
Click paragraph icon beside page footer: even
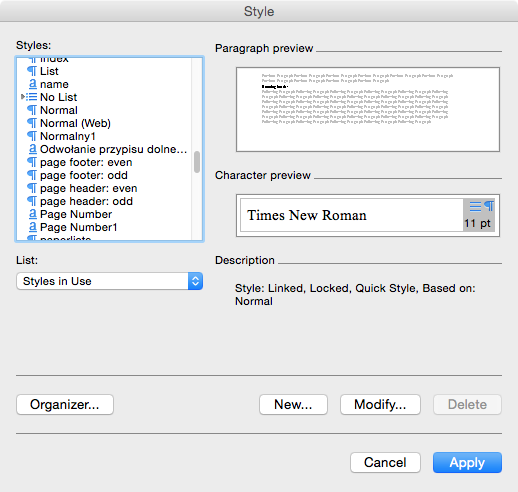coord(32,162)
